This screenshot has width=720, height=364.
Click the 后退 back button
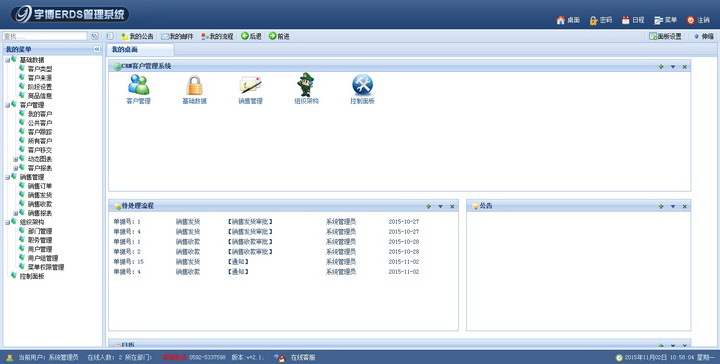pos(251,36)
